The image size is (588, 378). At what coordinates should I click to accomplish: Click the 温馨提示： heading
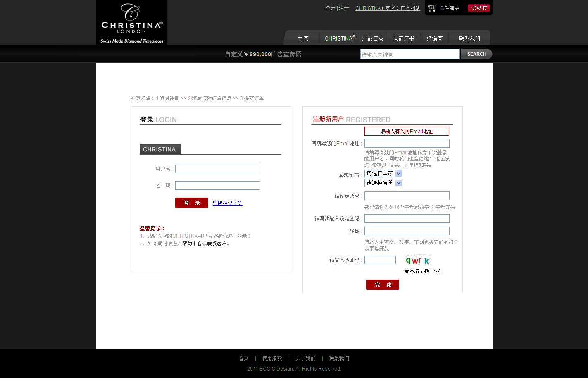point(152,229)
